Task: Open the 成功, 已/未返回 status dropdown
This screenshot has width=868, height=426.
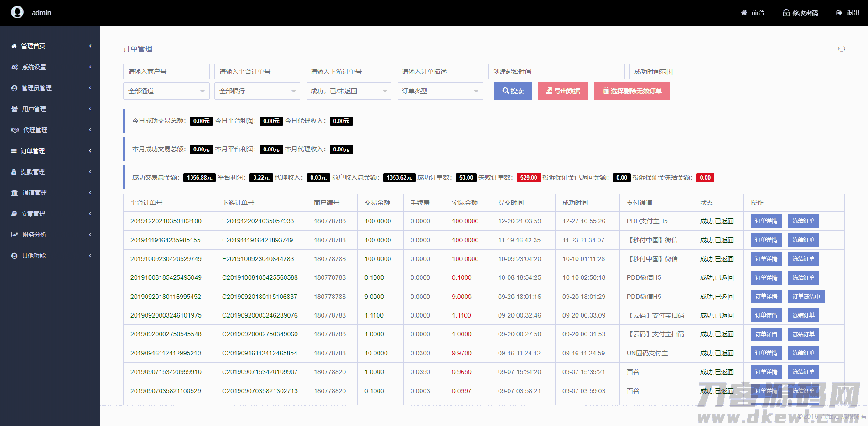Action: pos(348,91)
